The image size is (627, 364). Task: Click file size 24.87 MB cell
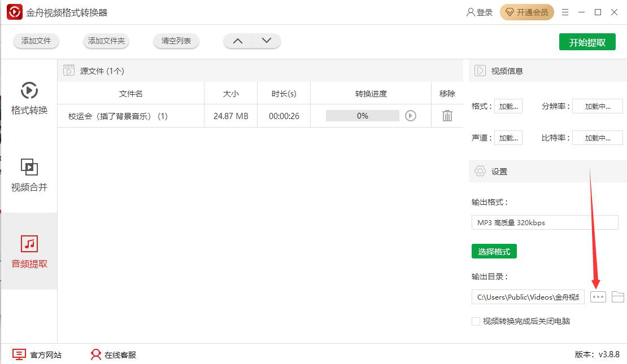pos(230,116)
